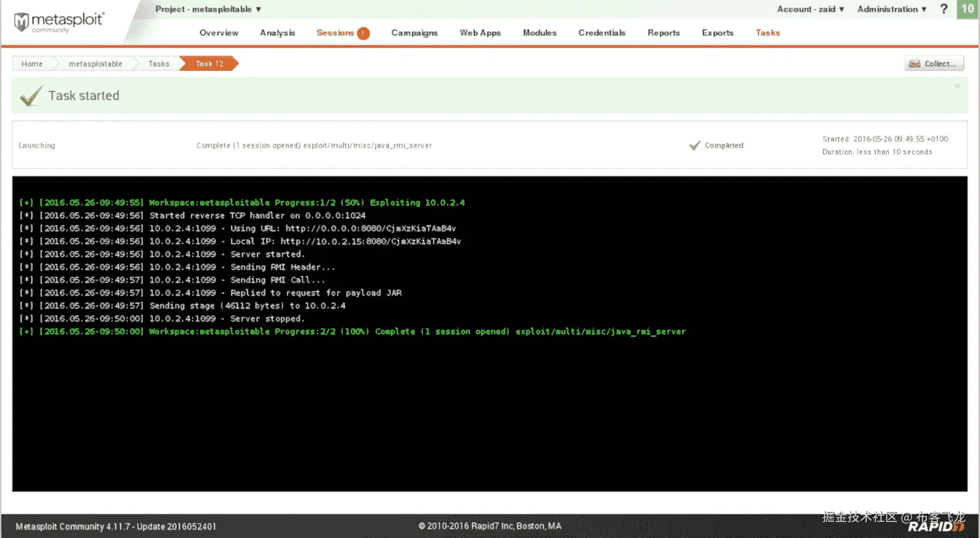The image size is (980, 538).
Task: Open the Modules tab
Action: 540,33
